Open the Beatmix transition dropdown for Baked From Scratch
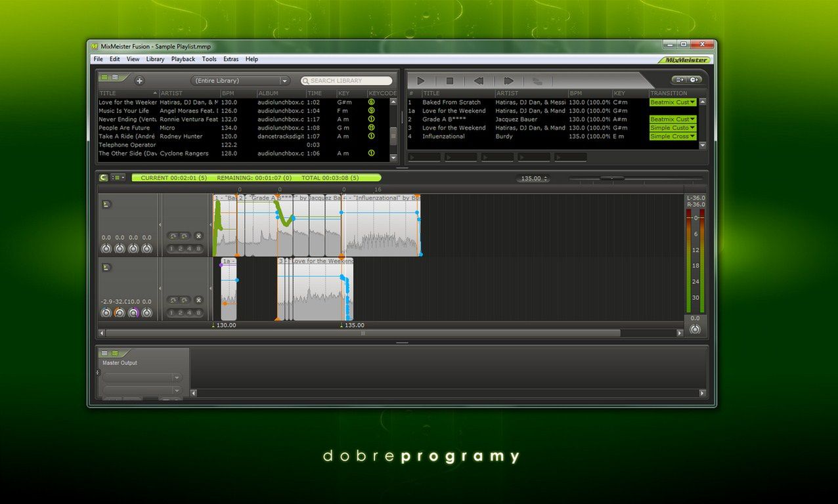 673,102
